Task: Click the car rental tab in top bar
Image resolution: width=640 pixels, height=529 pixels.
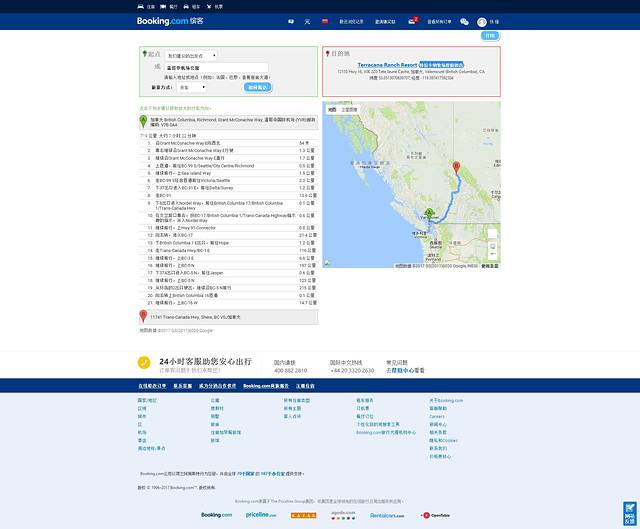Action: click(193, 5)
